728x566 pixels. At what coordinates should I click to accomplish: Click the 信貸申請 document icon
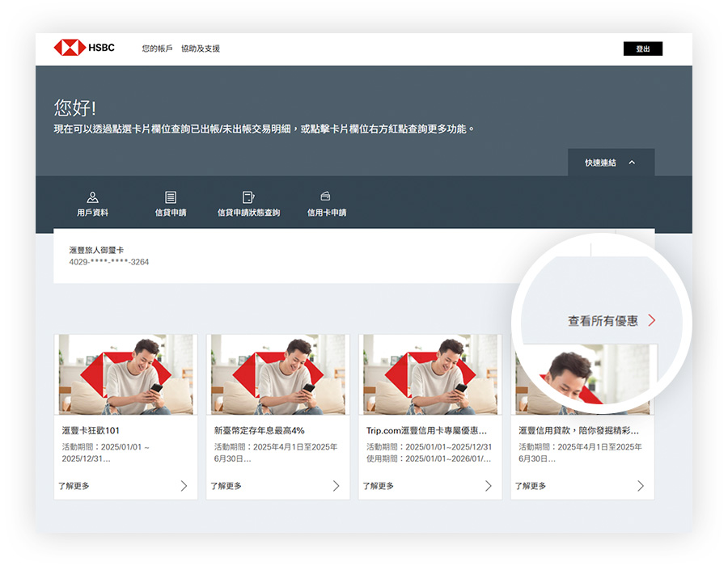pos(171,197)
